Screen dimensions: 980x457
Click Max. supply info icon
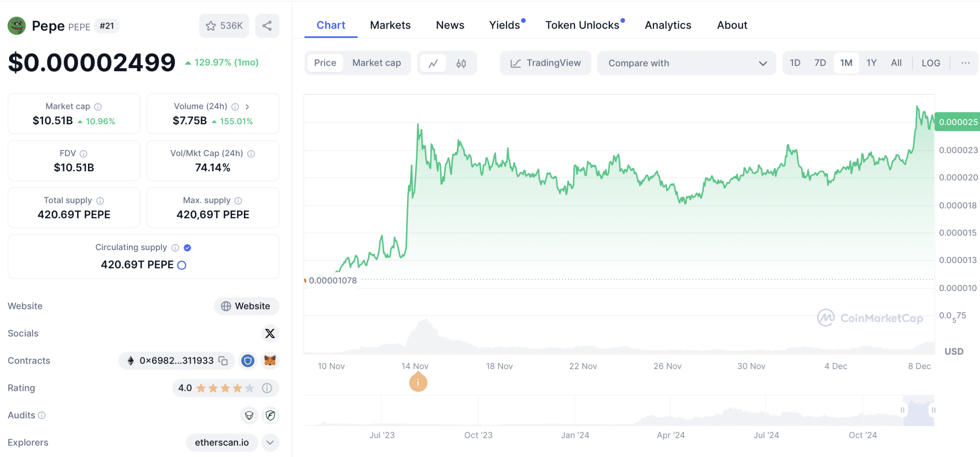238,201
